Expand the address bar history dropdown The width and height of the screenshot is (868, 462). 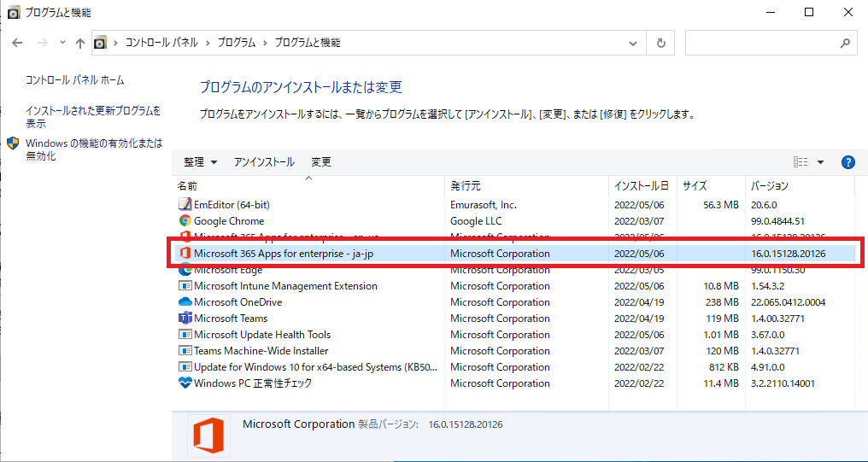(x=633, y=43)
